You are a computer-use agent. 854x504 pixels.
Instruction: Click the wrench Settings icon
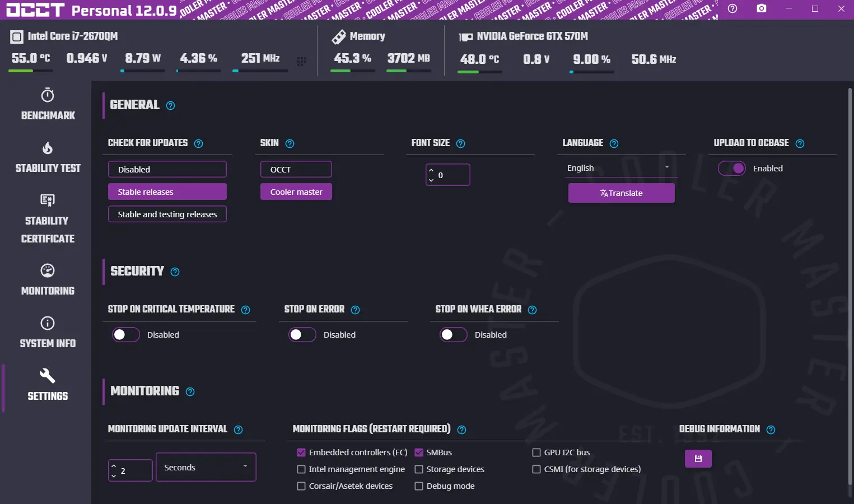(48, 375)
